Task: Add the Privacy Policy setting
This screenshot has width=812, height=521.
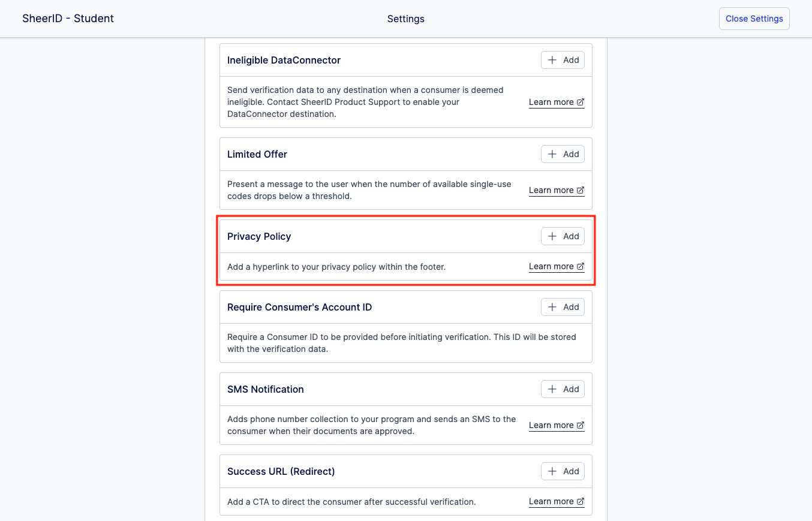Action: point(563,236)
